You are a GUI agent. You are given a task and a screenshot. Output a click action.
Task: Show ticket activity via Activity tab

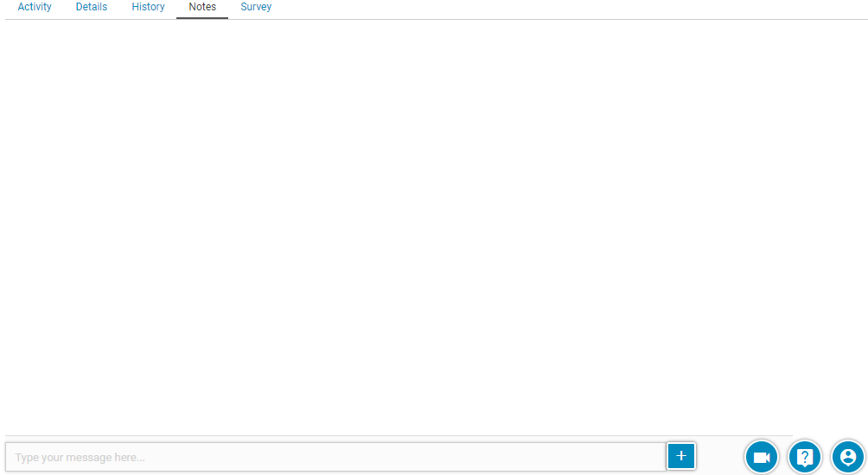tap(35, 7)
